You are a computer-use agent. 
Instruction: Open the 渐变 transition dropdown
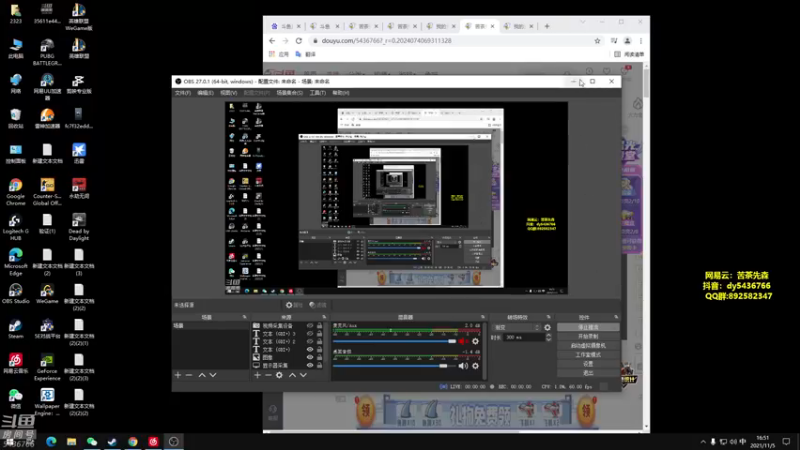pyautogui.click(x=516, y=328)
